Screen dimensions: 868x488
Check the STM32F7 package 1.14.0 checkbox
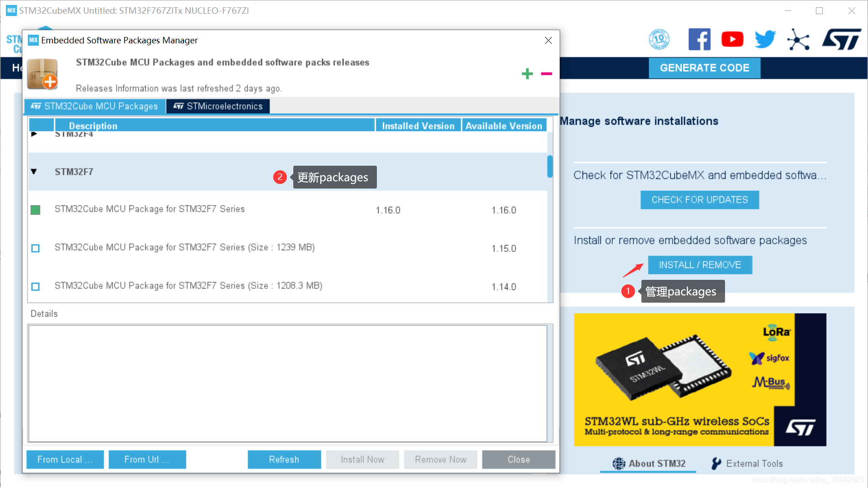tap(35, 286)
